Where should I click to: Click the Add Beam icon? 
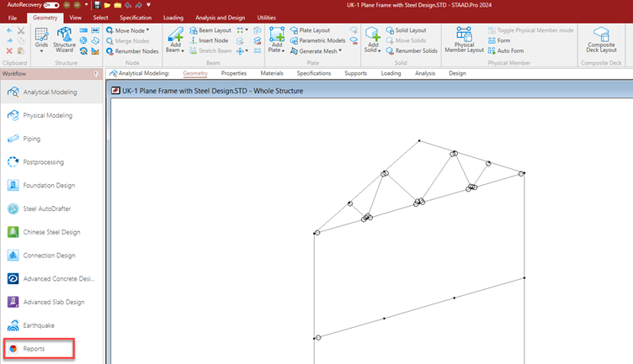175,34
